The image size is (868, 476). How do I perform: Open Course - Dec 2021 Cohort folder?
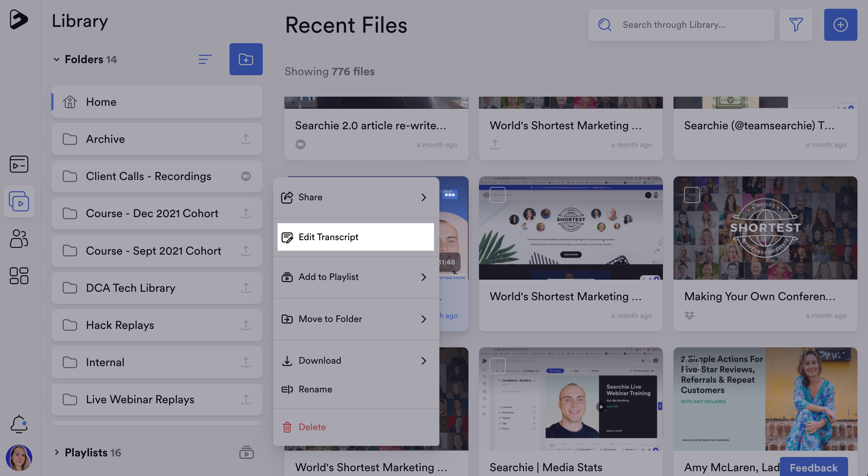point(157,213)
